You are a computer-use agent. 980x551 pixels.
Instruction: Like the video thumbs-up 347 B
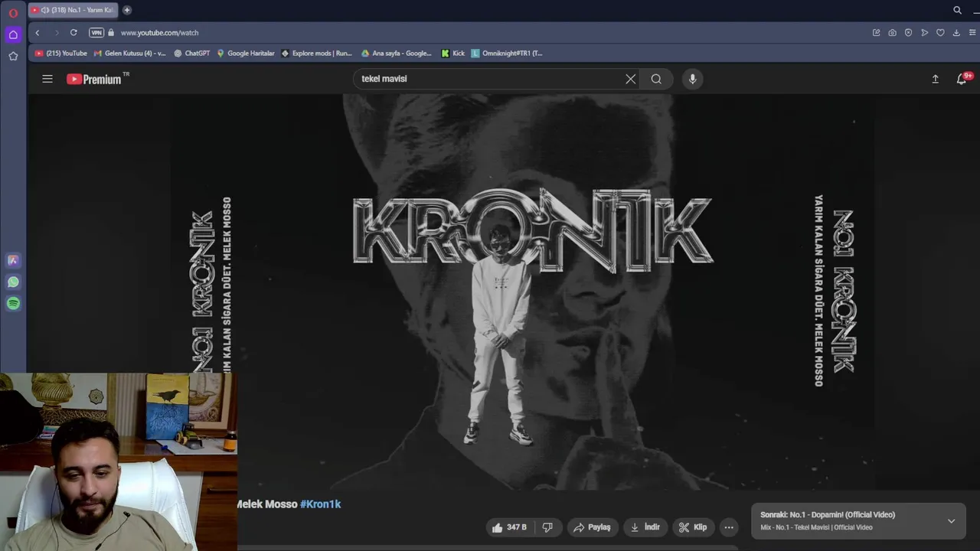(x=509, y=527)
